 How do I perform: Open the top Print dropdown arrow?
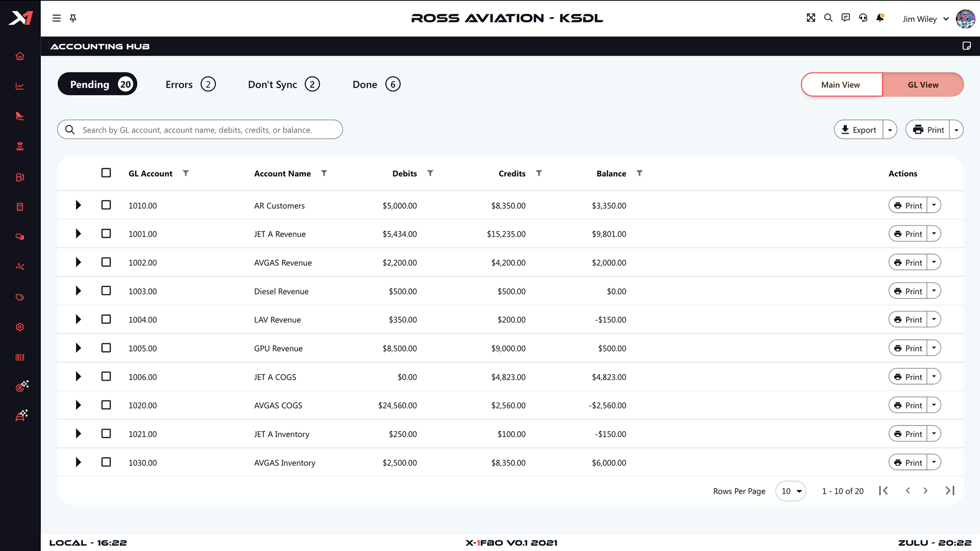(x=957, y=130)
